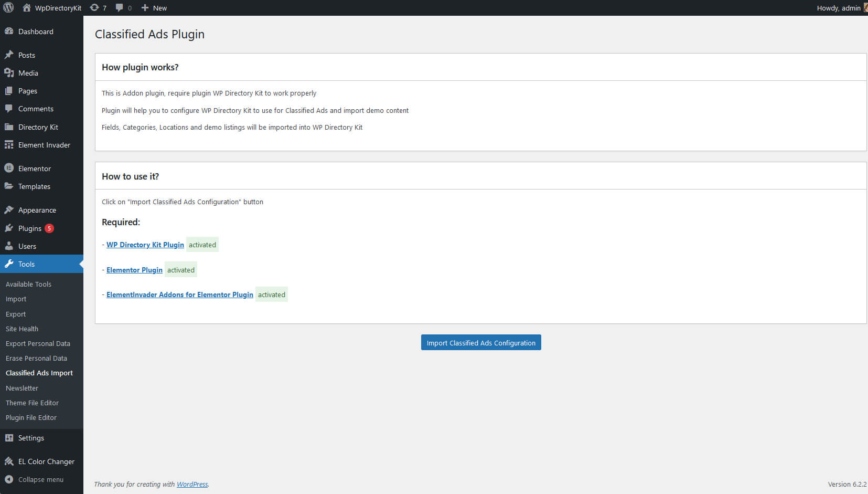
Task: Open Plugin File Editor
Action: (x=31, y=417)
